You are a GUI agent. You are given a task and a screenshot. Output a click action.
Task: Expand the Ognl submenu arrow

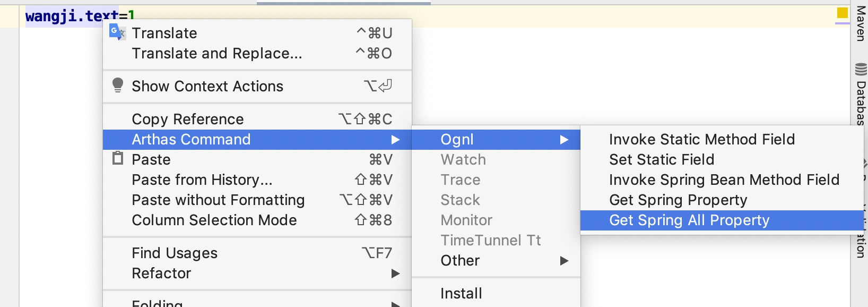click(564, 140)
